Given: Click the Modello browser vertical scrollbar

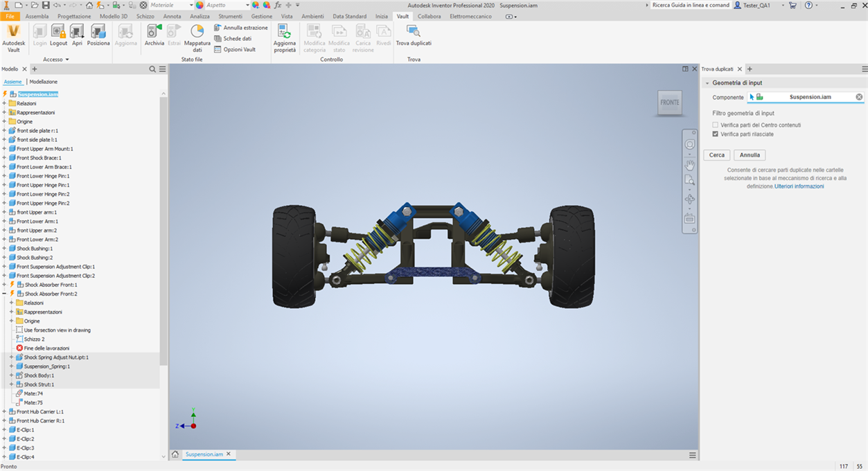Looking at the screenshot, I should pyautogui.click(x=163, y=231).
